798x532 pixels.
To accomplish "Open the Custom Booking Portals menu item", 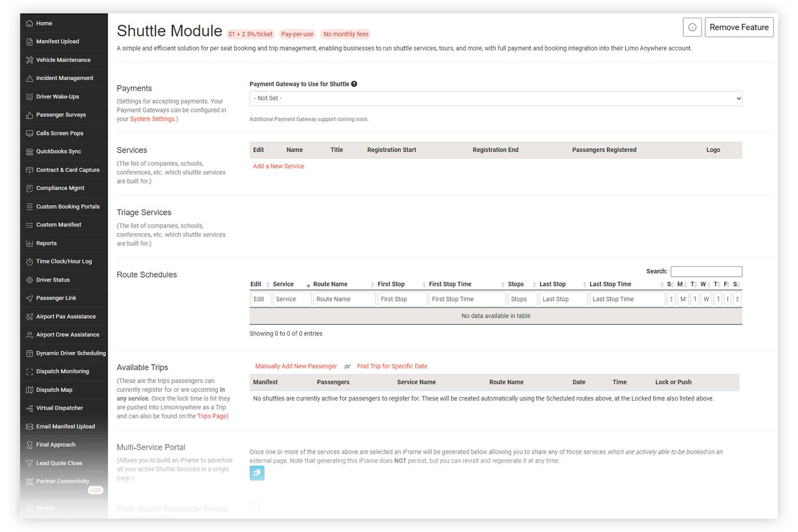I will (67, 207).
